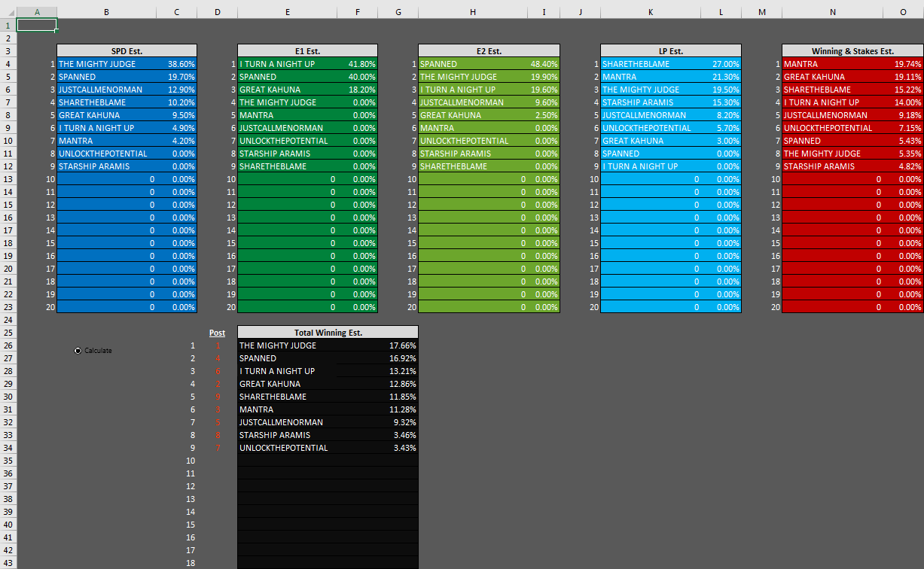
Task: Click the "E2 Est." table header cell
Action: tap(489, 51)
